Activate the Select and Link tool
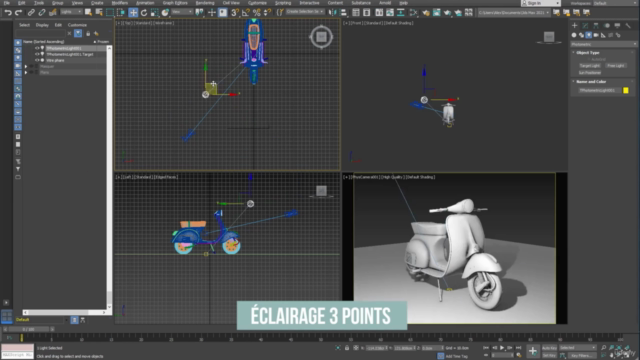Viewport: 640px width, 360px height. click(31, 13)
